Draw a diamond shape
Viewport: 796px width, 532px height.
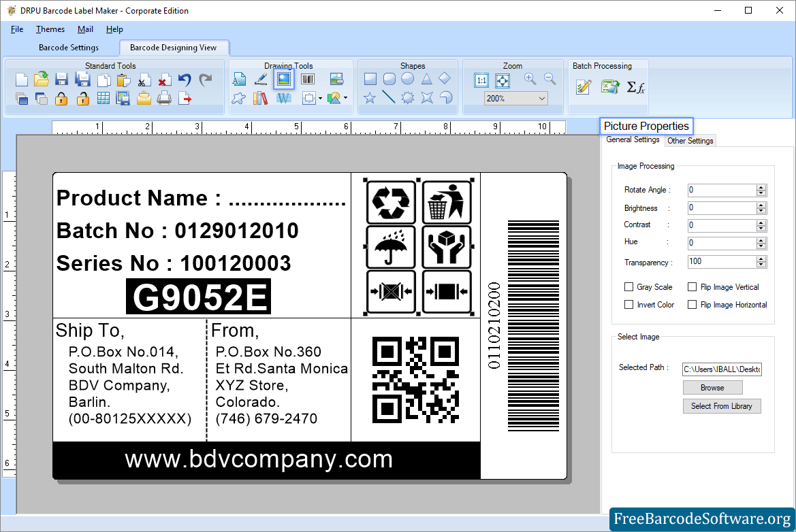pyautogui.click(x=445, y=78)
